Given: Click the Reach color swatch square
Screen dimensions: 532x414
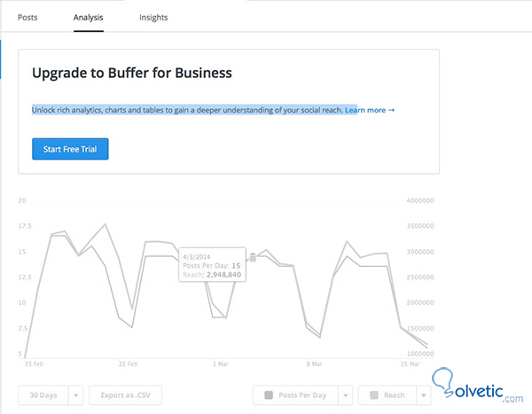Looking at the screenshot, I should pos(375,395).
